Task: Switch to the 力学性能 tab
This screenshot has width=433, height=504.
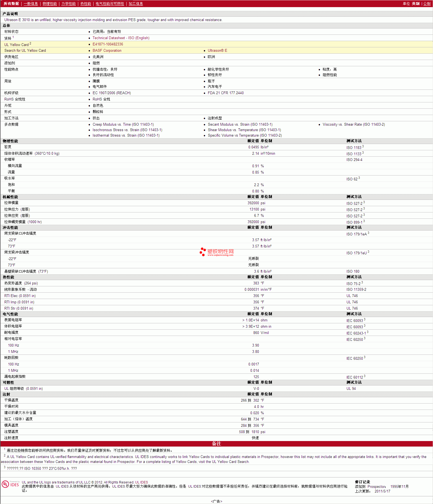Action: [x=69, y=4]
